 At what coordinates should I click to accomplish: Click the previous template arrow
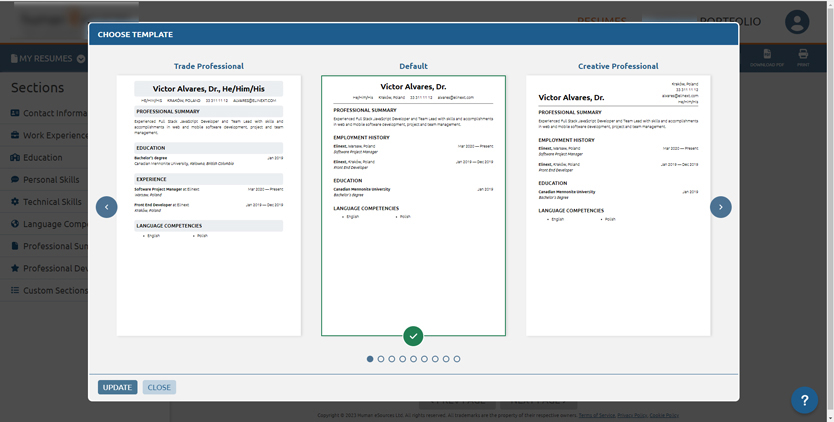pos(107,207)
